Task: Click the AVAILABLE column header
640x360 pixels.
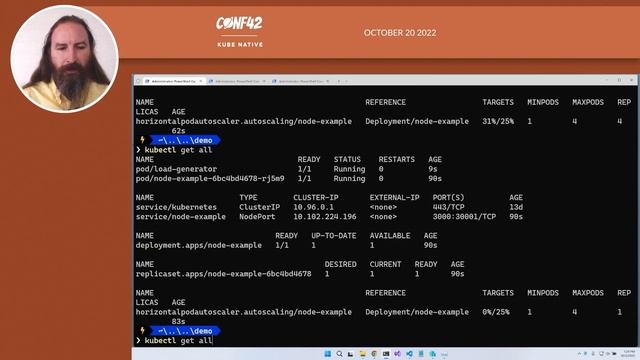Action: click(390, 236)
